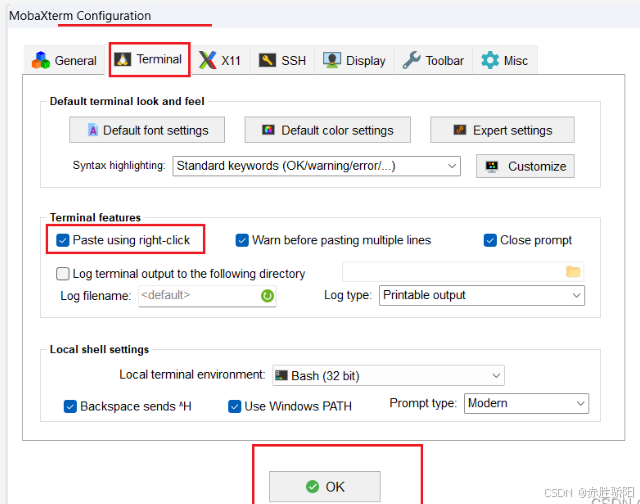
Task: Confirm with the OK button
Action: point(325,486)
